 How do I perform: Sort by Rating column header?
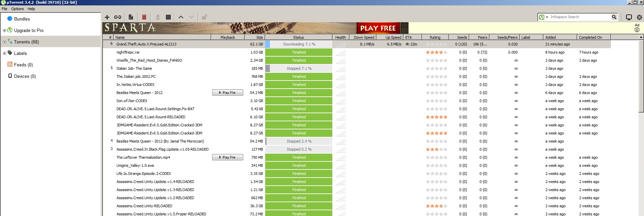pos(435,37)
